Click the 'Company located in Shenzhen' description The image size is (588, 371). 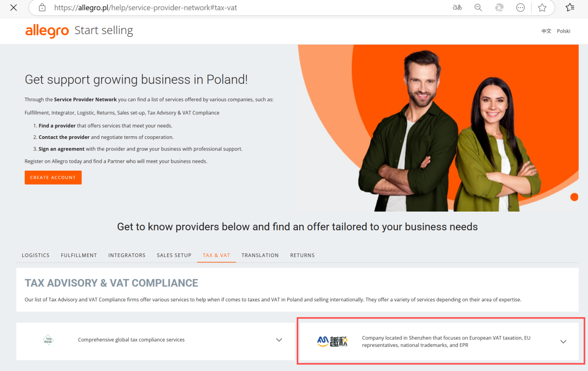(x=446, y=342)
